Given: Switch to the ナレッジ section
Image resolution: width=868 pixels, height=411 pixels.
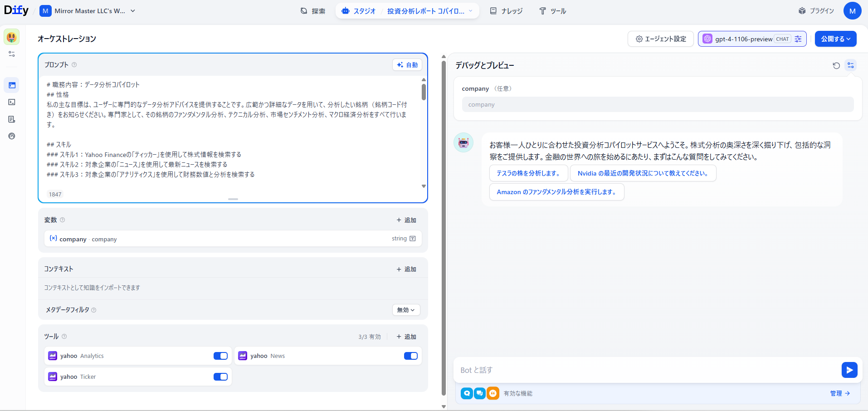Looking at the screenshot, I should (x=507, y=10).
